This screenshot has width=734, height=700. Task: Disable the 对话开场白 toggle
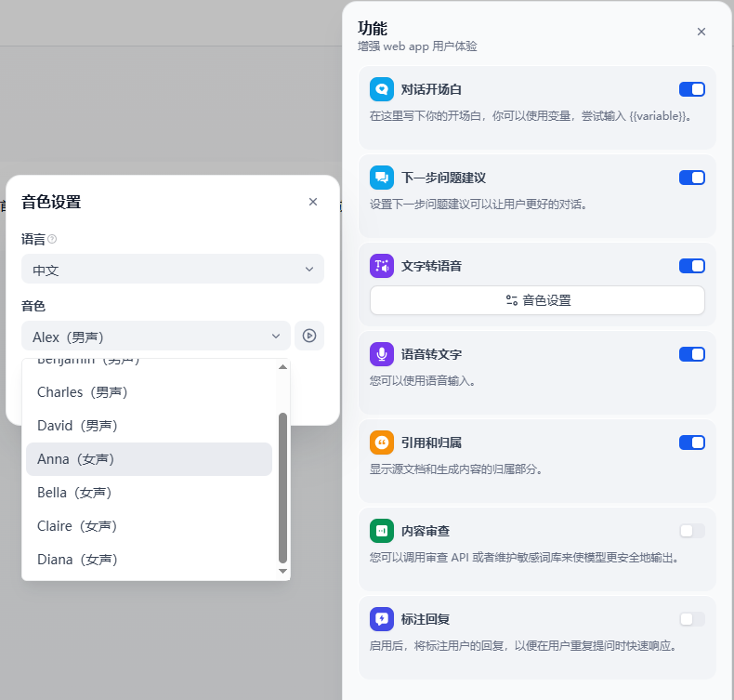(692, 89)
